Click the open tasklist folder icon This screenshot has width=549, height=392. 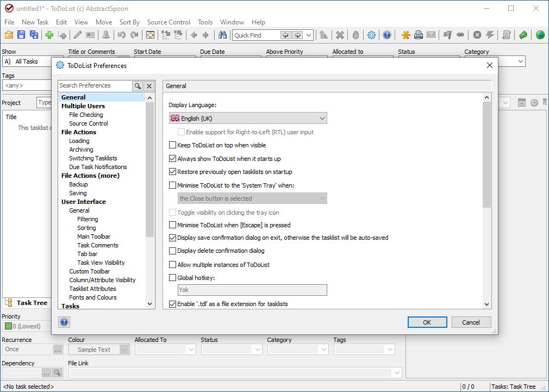click(x=9, y=35)
